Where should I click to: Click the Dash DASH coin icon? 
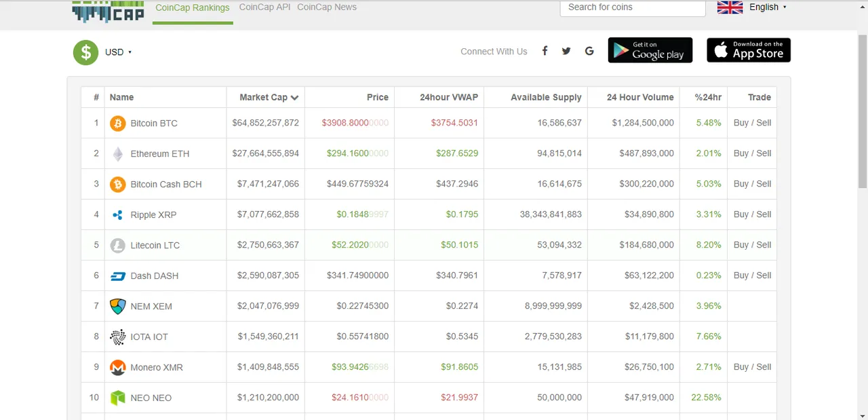[118, 276]
